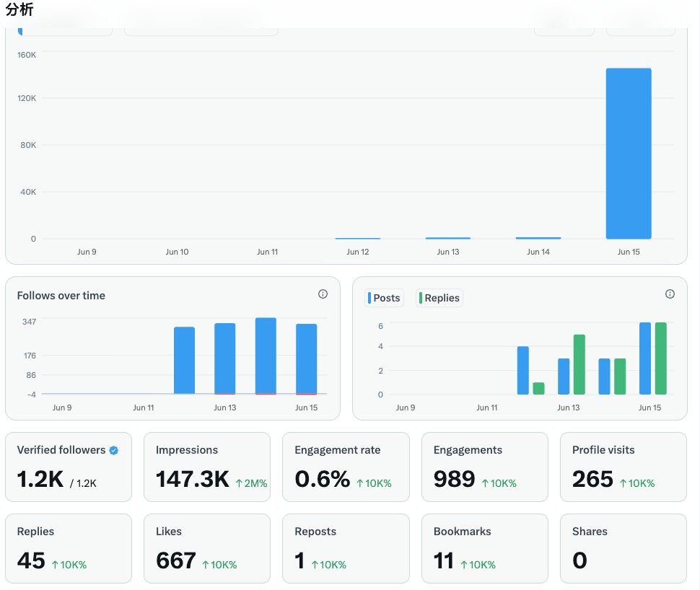Click the Jun 15 blue posts bar
The image size is (700, 590).
(x=645, y=358)
